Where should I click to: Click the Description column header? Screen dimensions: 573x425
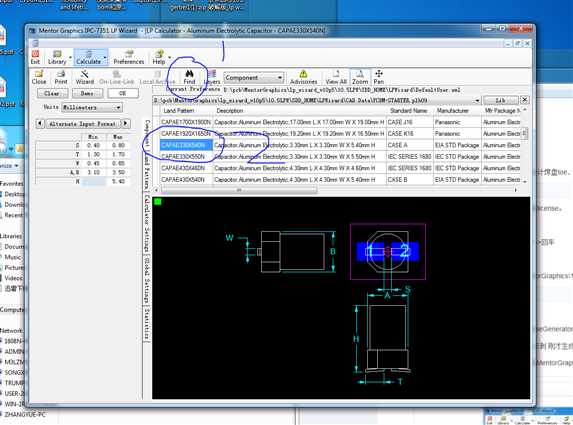299,110
